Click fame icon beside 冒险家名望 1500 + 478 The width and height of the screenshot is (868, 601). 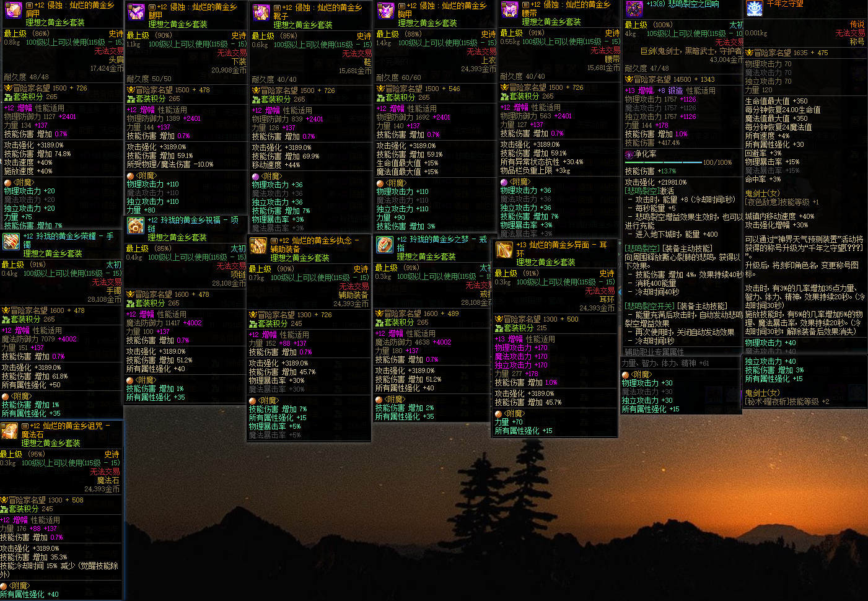coord(131,90)
